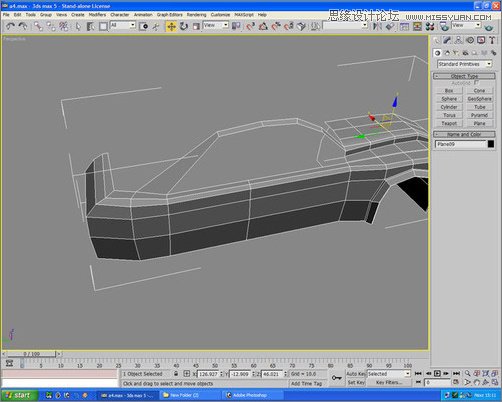The height and width of the screenshot is (402, 502).
Task: Click the Teapot primitive button
Action: [x=449, y=123]
